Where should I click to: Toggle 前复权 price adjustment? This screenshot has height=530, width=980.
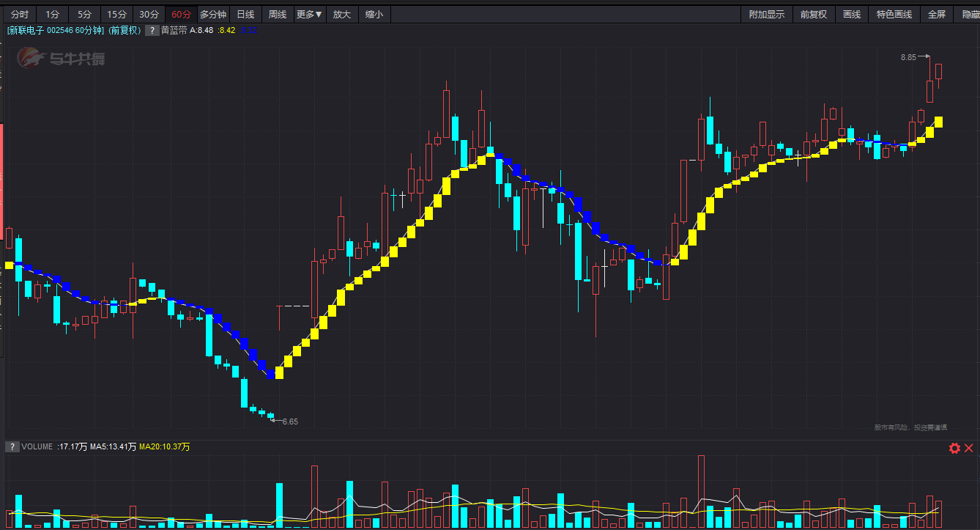(814, 14)
